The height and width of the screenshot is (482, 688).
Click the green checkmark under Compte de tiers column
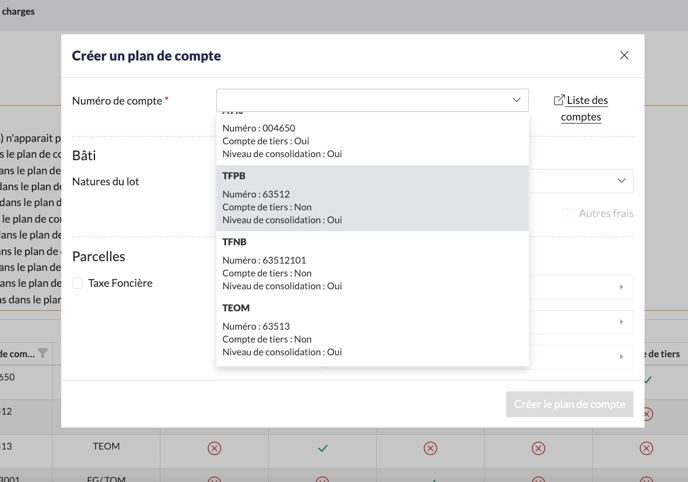[647, 380]
